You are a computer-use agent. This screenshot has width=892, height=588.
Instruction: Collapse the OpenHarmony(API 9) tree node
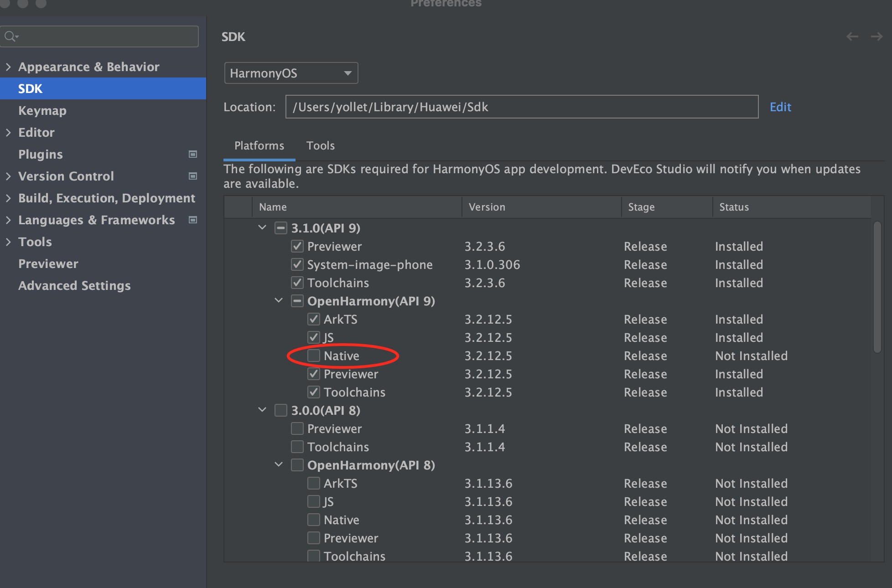(x=279, y=300)
